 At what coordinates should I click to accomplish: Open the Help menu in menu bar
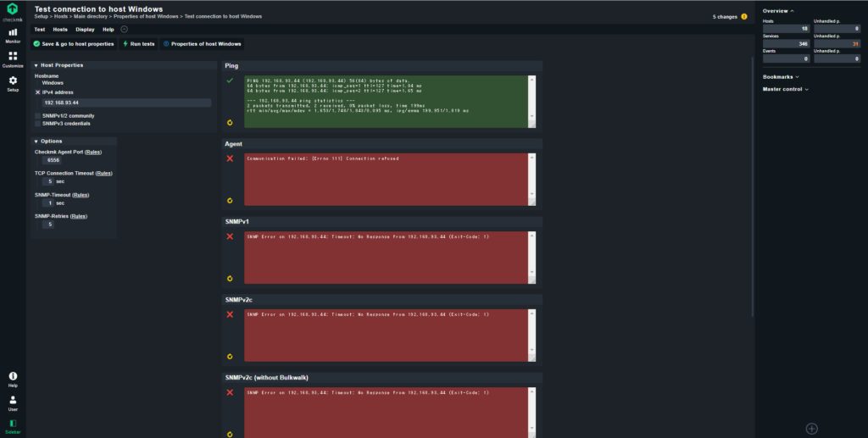point(108,30)
